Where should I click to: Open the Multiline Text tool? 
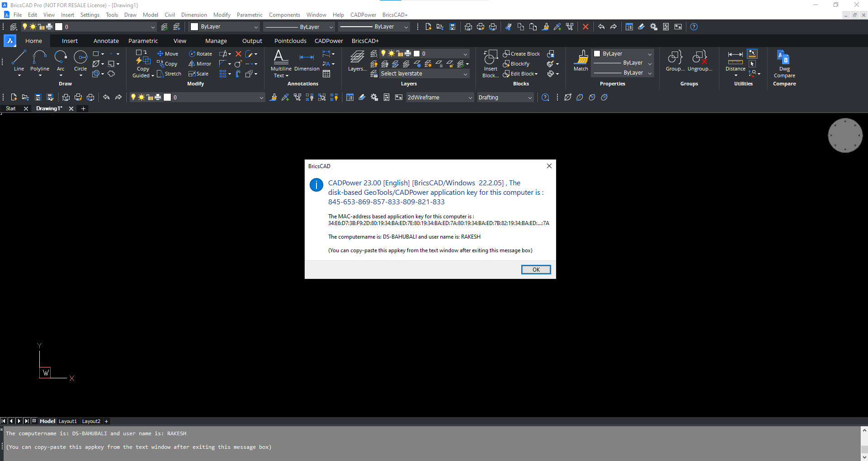click(x=281, y=63)
